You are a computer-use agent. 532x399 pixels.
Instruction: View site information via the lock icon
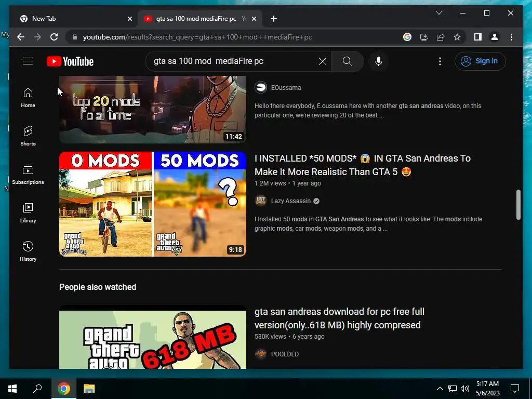click(75, 37)
